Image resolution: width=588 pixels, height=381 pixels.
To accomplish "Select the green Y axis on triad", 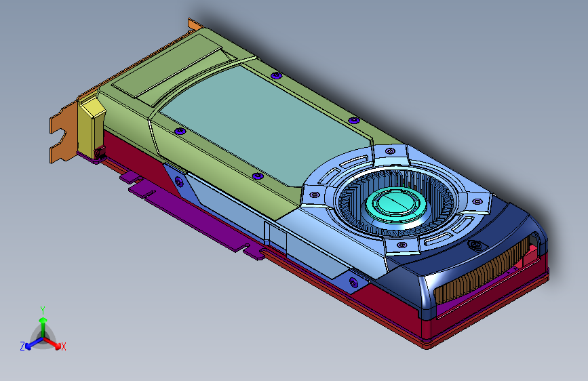I will tap(43, 327).
